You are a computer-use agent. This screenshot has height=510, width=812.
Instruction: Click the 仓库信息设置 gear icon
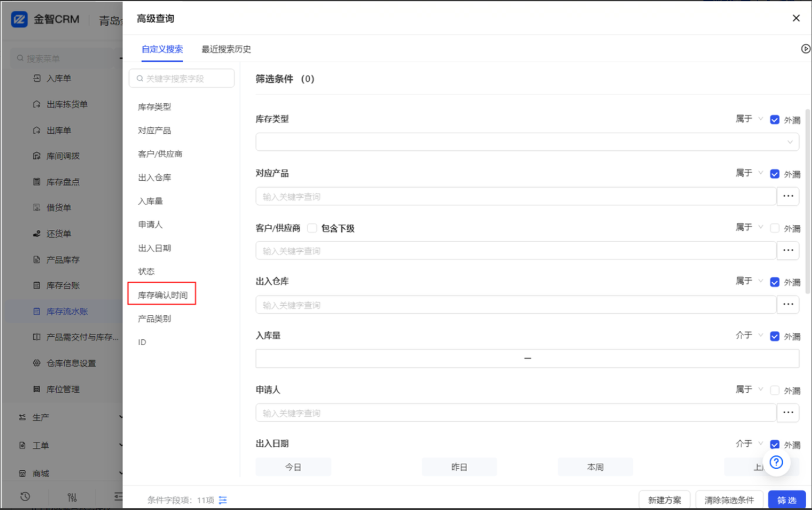pos(37,363)
